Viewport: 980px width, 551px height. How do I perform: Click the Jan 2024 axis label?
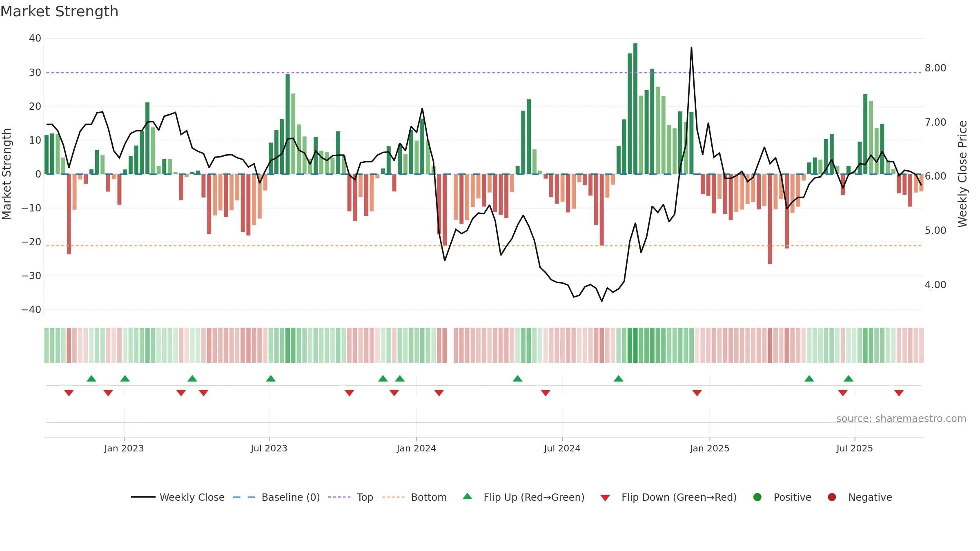(x=416, y=448)
